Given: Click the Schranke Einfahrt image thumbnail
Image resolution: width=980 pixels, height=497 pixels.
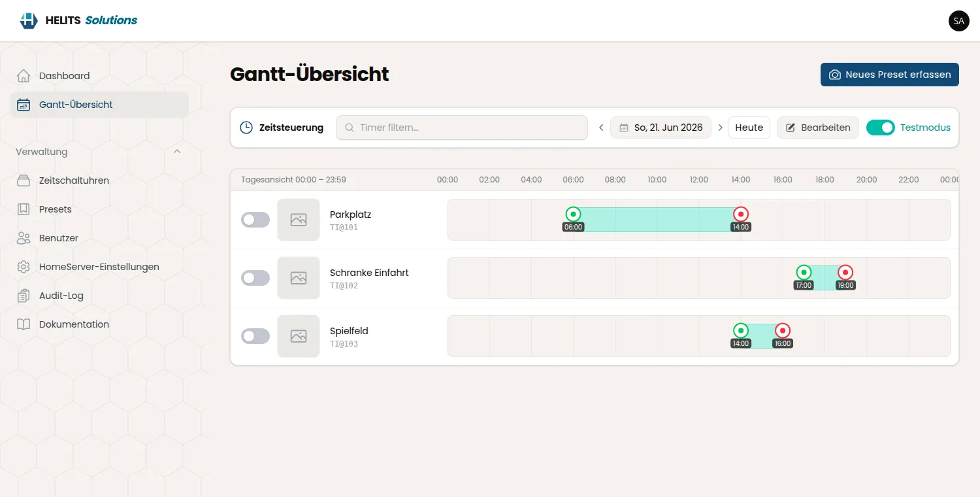Looking at the screenshot, I should click(x=299, y=278).
